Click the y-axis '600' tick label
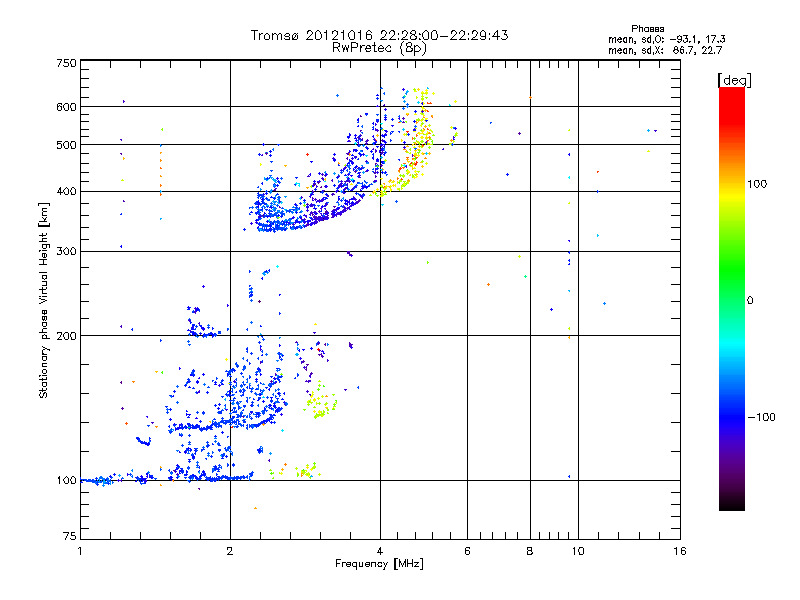 [66, 107]
